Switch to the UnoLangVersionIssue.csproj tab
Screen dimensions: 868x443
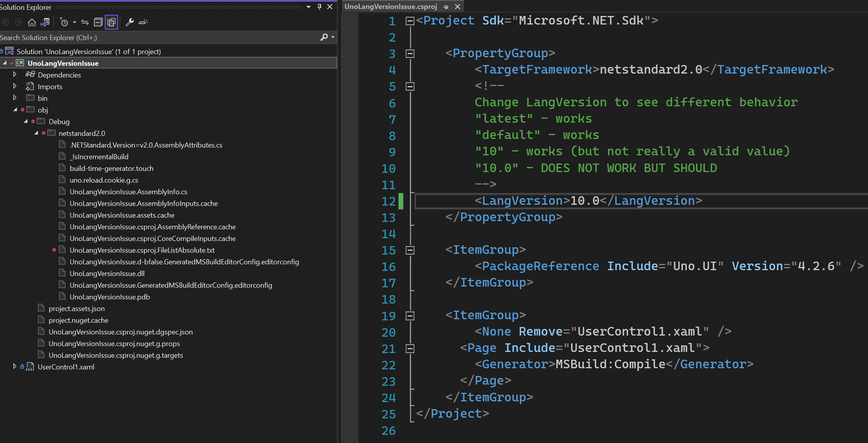click(x=390, y=6)
